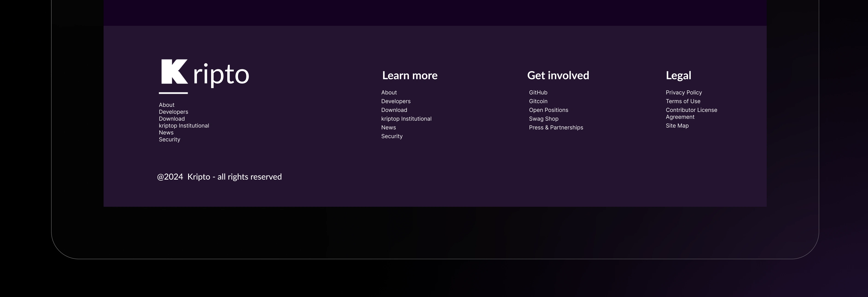
Task: Open News link under the Kripto logo
Action: (166, 132)
